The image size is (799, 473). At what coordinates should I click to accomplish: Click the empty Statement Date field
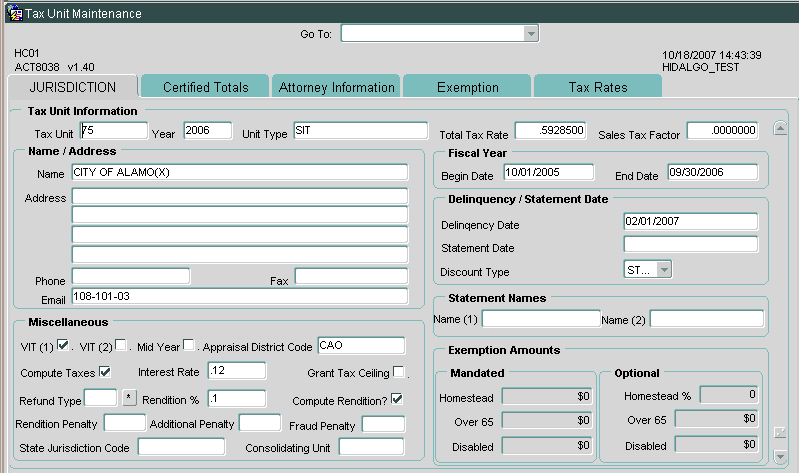click(x=691, y=245)
